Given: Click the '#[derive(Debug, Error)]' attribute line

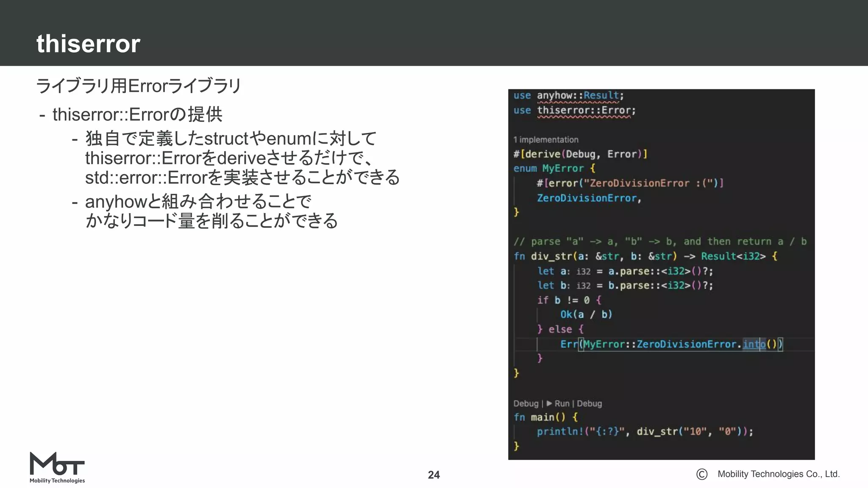Looking at the screenshot, I should tap(580, 154).
